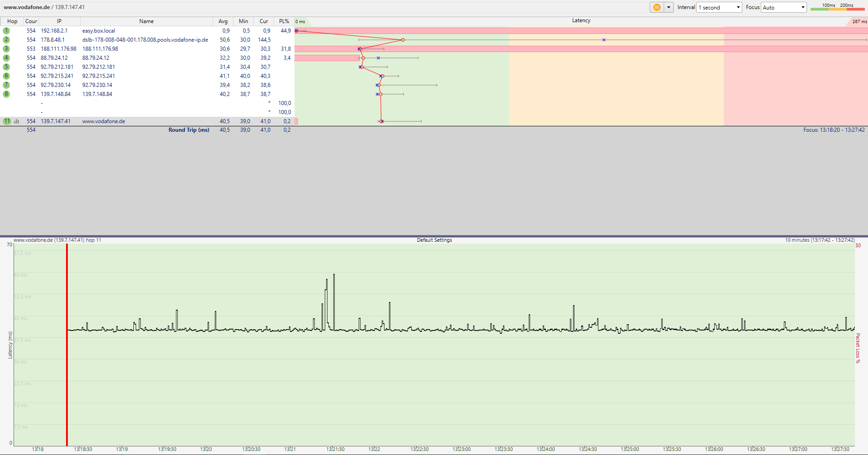Click the 13:27:00 tick on the time axis

click(798, 449)
